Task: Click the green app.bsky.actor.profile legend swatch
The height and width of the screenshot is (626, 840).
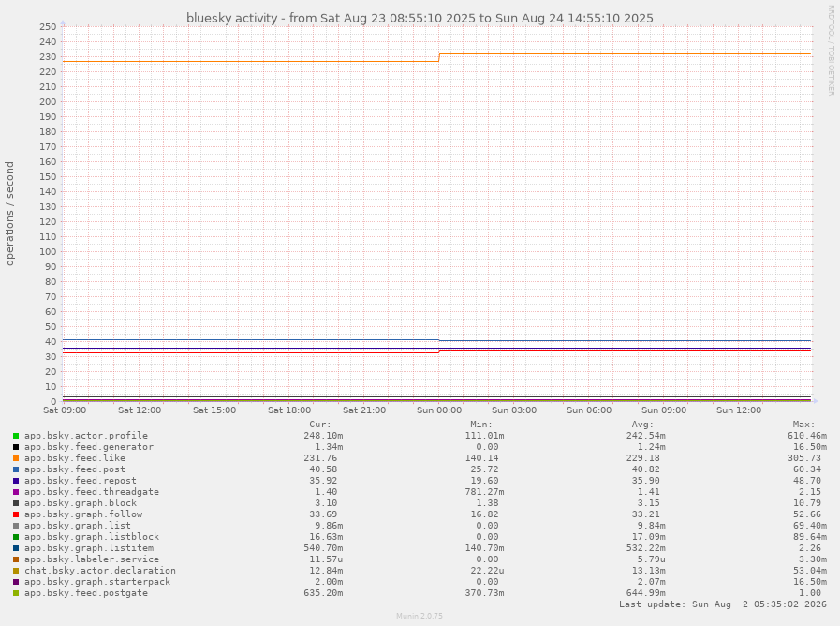Action: [x=16, y=436]
